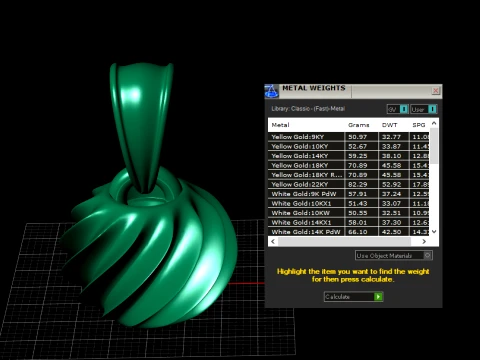The image size is (480, 360).
Task: Sort by the SPG column header
Action: pos(419,125)
